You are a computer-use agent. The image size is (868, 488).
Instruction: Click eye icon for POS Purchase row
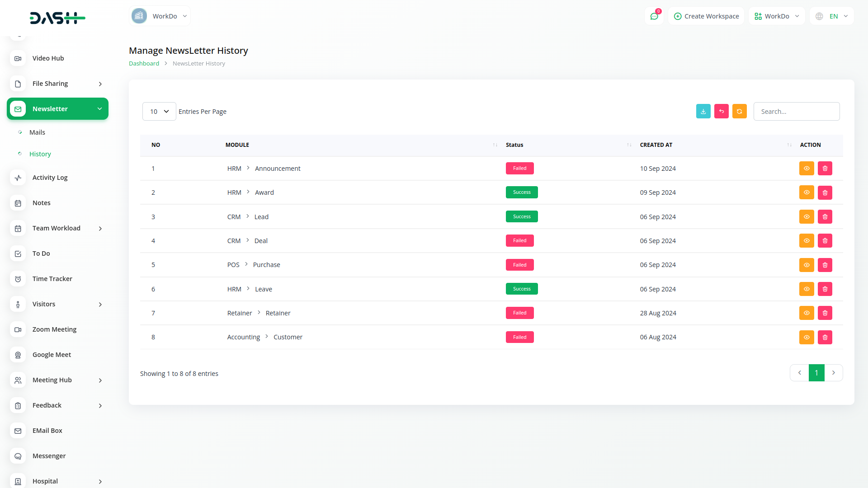(806, 265)
